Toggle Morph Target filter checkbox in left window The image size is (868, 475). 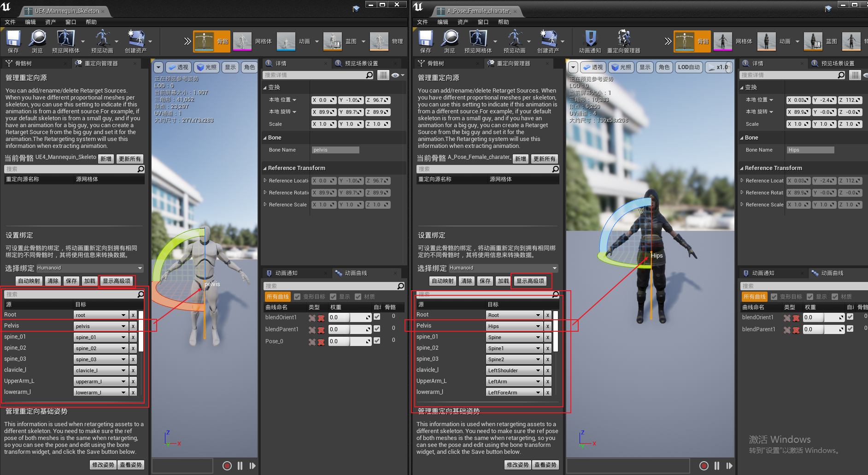297,297
